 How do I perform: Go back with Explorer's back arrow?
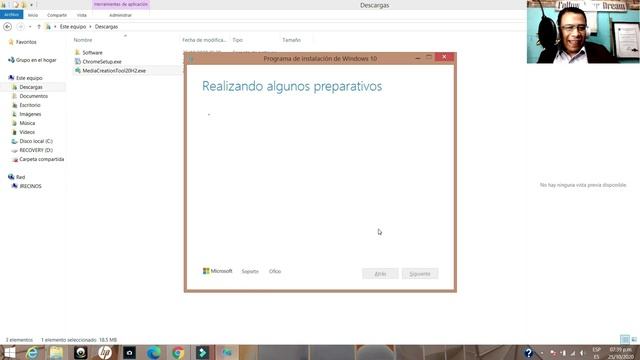7,27
